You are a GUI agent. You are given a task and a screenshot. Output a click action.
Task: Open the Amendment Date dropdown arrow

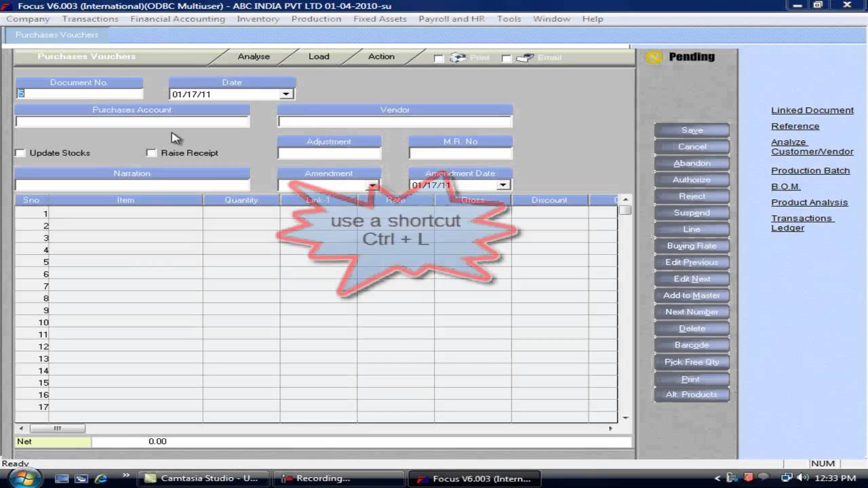[x=502, y=185]
